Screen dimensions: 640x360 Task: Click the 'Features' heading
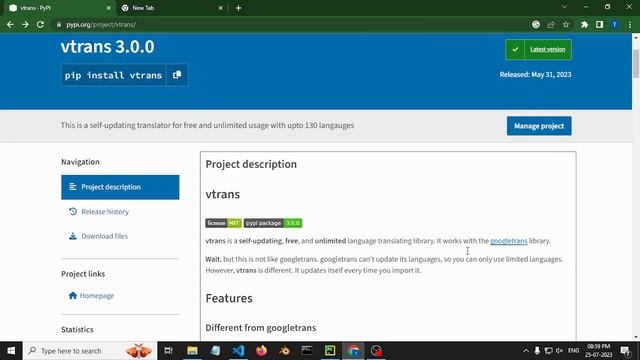click(229, 298)
